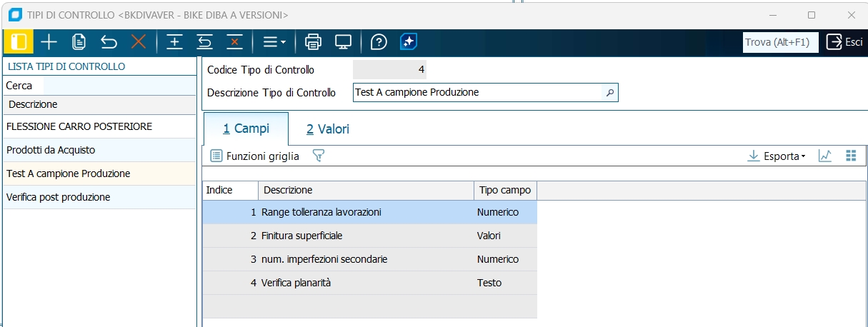Click the monitor preview icon
This screenshot has height=327, width=868.
tap(344, 42)
